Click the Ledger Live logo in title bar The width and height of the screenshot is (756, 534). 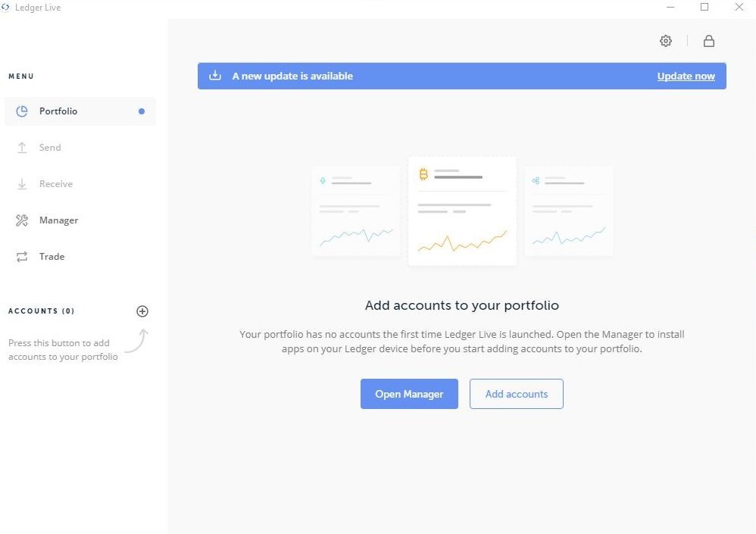6,8
